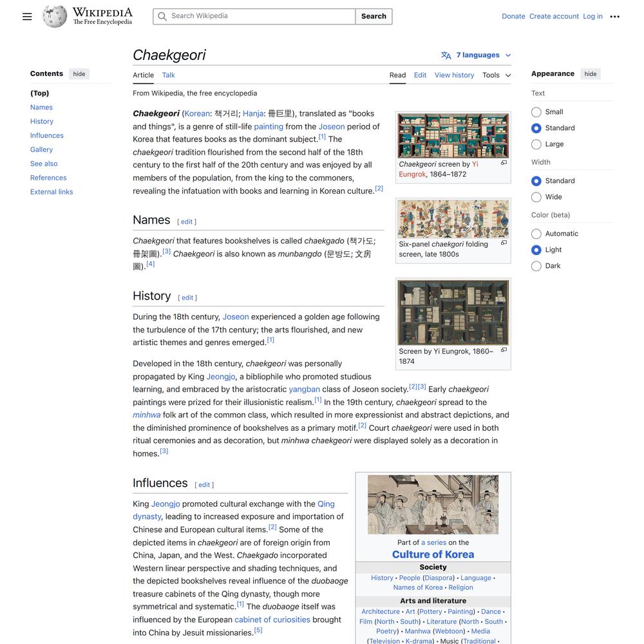Select the Small text size option
Viewport: 644px width, 644px height.
tap(536, 112)
